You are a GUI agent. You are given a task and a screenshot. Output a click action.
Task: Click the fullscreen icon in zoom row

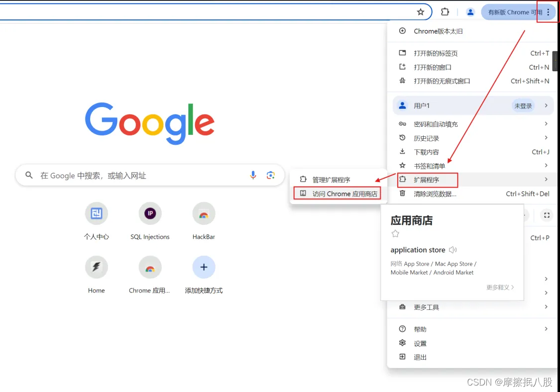[547, 215]
